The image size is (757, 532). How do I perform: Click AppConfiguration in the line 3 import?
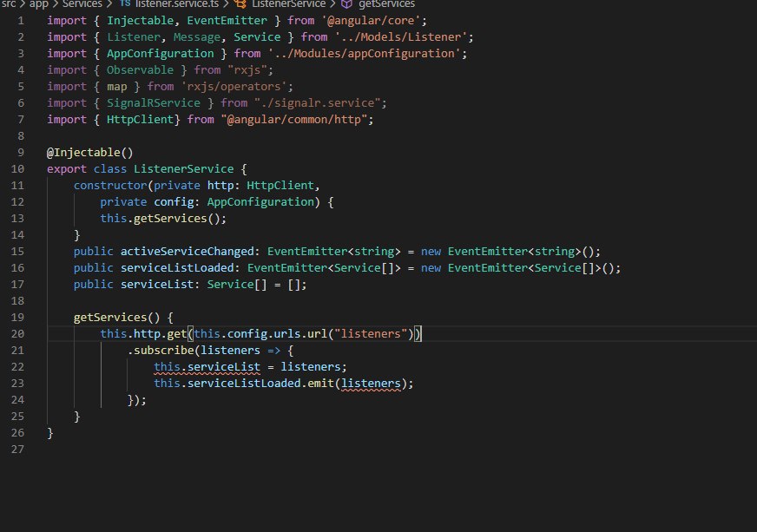click(x=161, y=54)
